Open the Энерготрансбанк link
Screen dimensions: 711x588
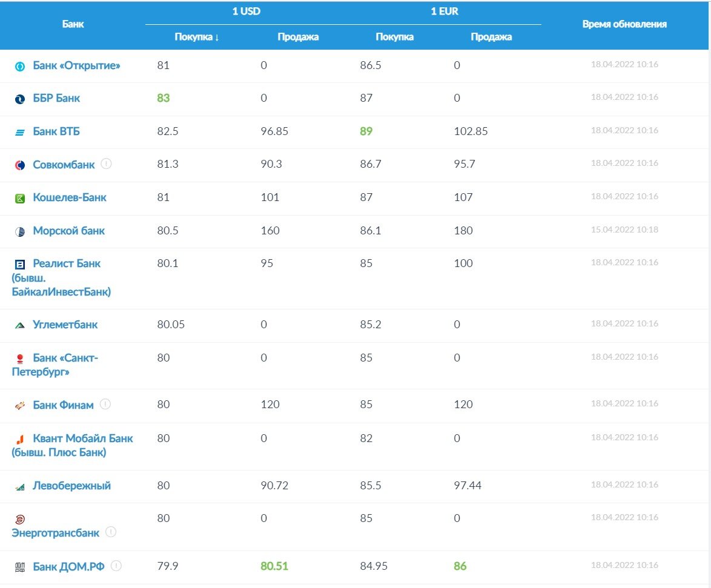55,533
